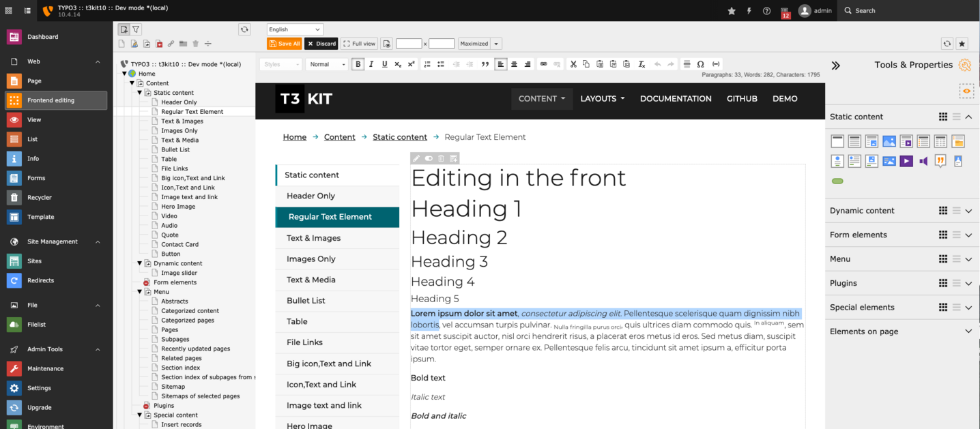Toggle bold formatting in the text editor
The image size is (980, 429).
point(358,63)
